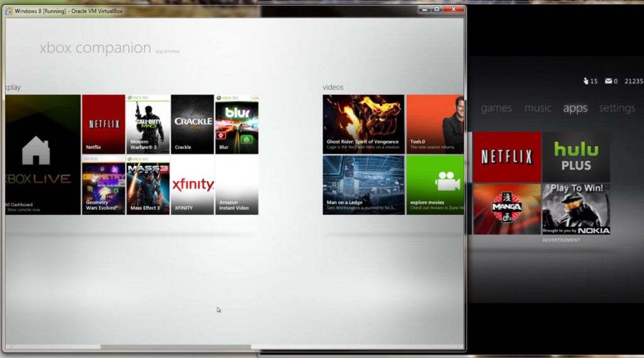Close the VirtualBox window

[x=453, y=9]
